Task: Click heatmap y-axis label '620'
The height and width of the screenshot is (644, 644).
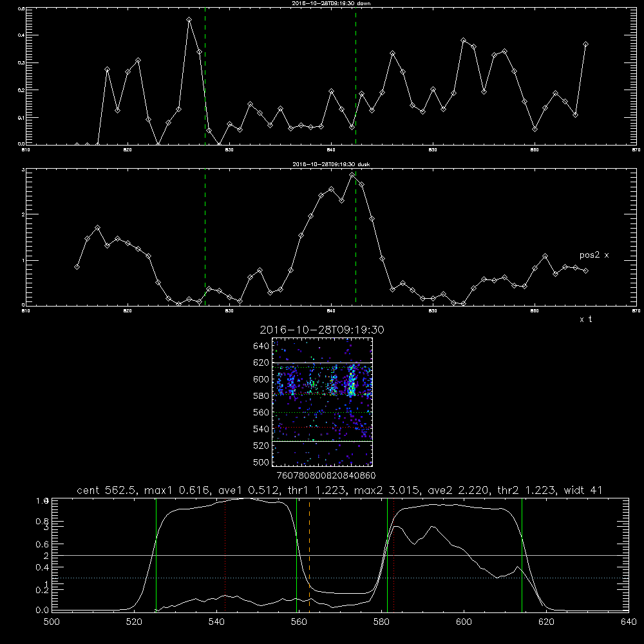Action: click(x=261, y=363)
